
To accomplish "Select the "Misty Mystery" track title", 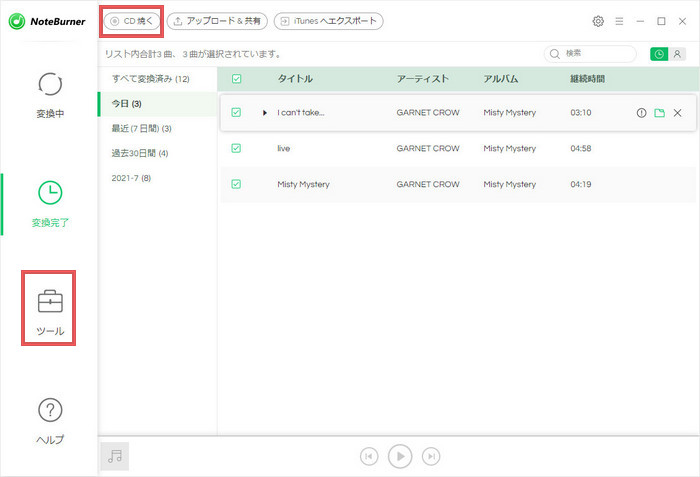I will [x=303, y=184].
